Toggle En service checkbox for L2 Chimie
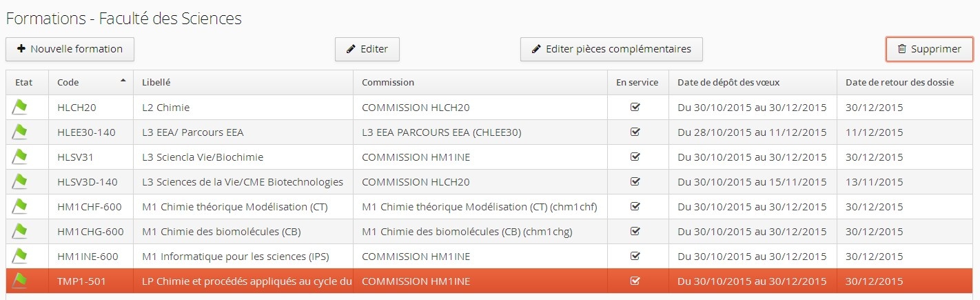The width and height of the screenshot is (980, 300). pyautogui.click(x=635, y=107)
